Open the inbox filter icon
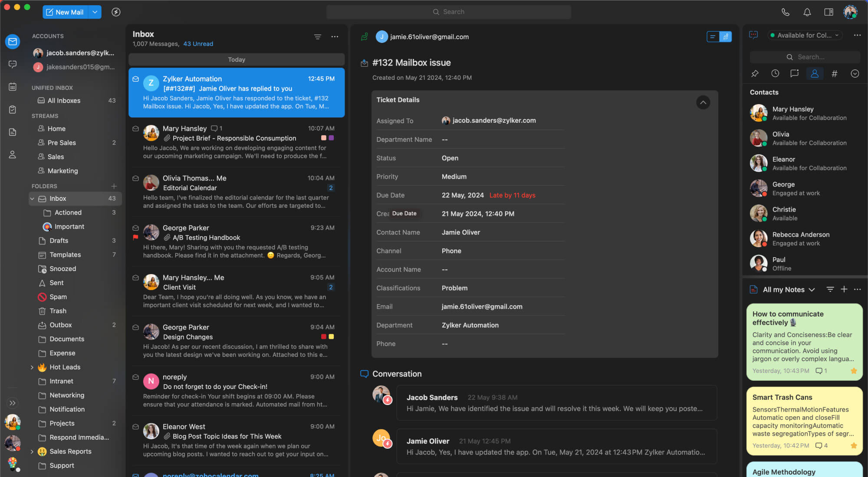Screen dimensions: 868x477 pyautogui.click(x=318, y=37)
